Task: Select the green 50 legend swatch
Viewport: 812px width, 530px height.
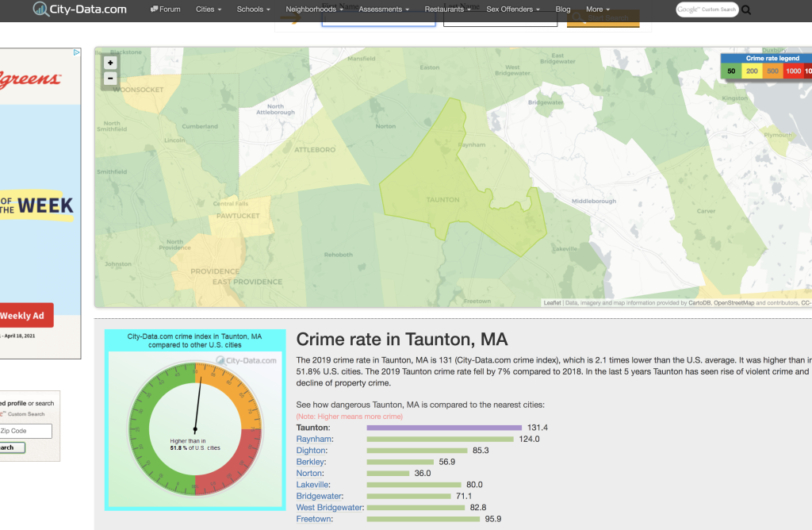Action: pos(731,71)
